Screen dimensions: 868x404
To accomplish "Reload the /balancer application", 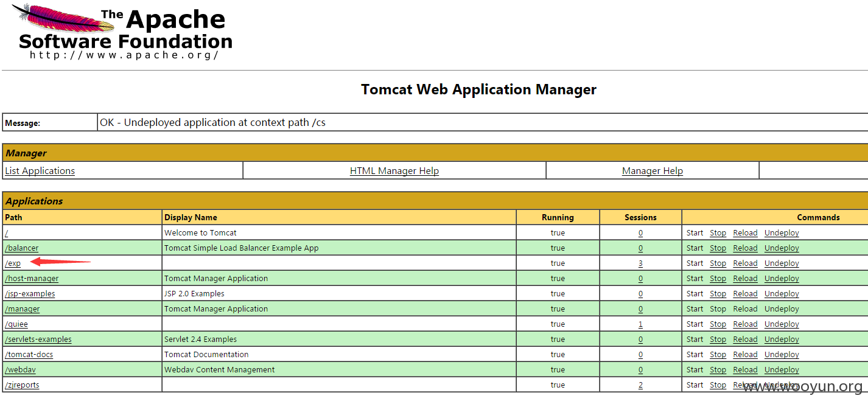I will coord(745,248).
